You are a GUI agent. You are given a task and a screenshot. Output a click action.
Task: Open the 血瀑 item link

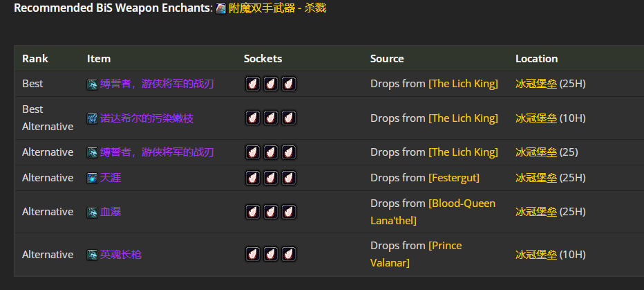pos(111,212)
